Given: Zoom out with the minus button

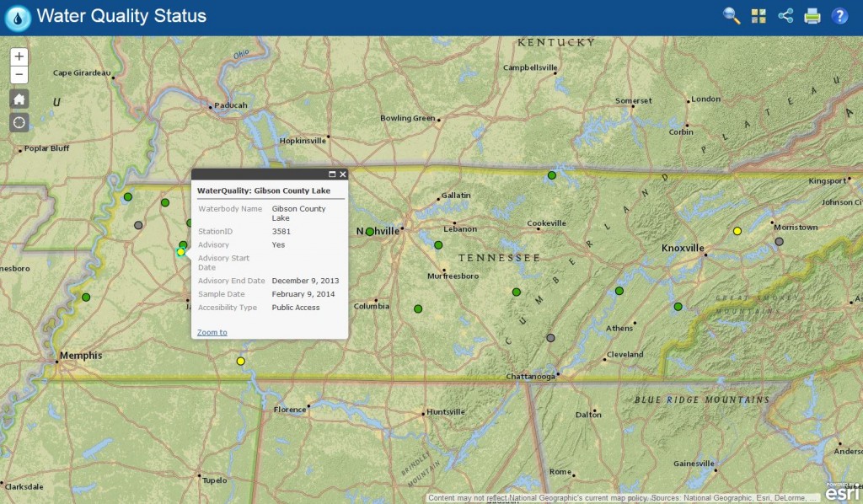Looking at the screenshot, I should click(x=19, y=74).
